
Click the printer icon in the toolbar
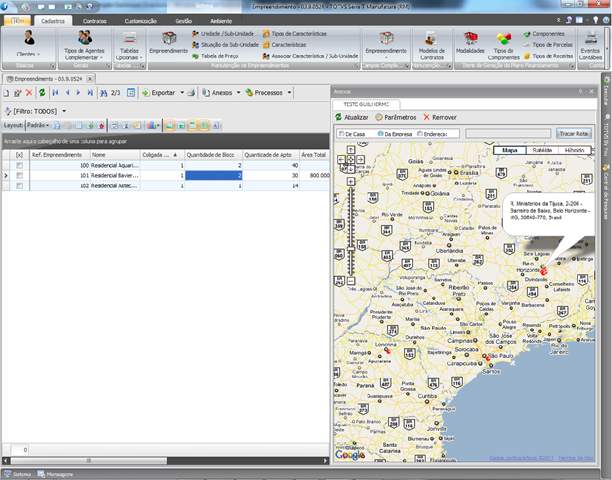(191, 93)
